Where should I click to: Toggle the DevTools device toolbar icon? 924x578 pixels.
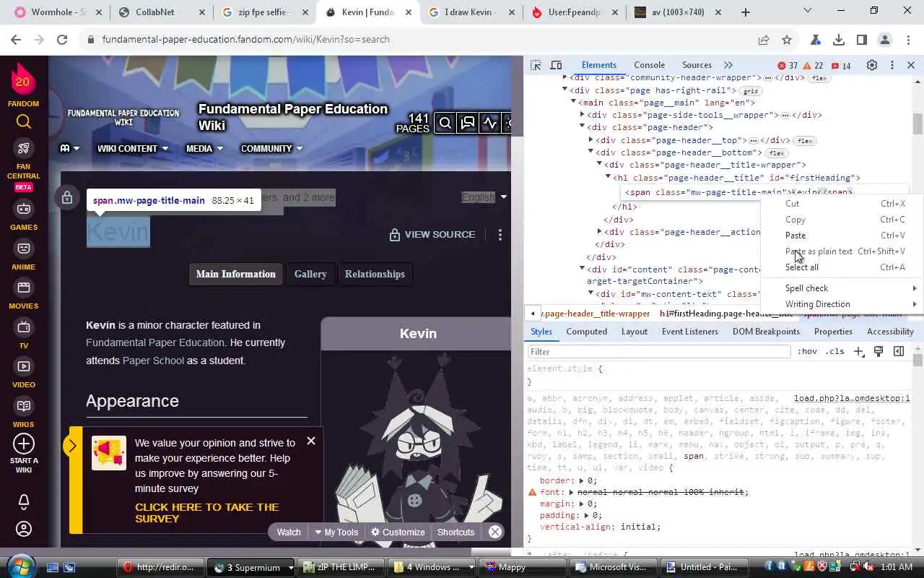point(556,65)
